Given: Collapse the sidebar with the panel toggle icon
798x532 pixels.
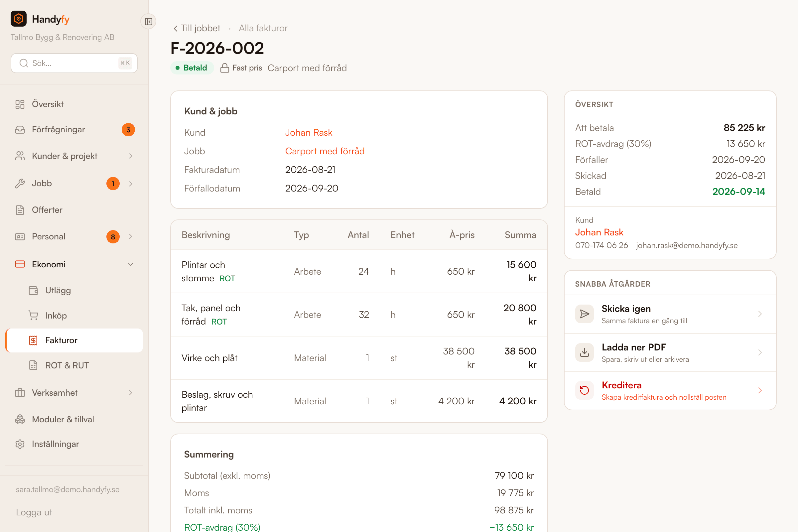Looking at the screenshot, I should click(149, 22).
